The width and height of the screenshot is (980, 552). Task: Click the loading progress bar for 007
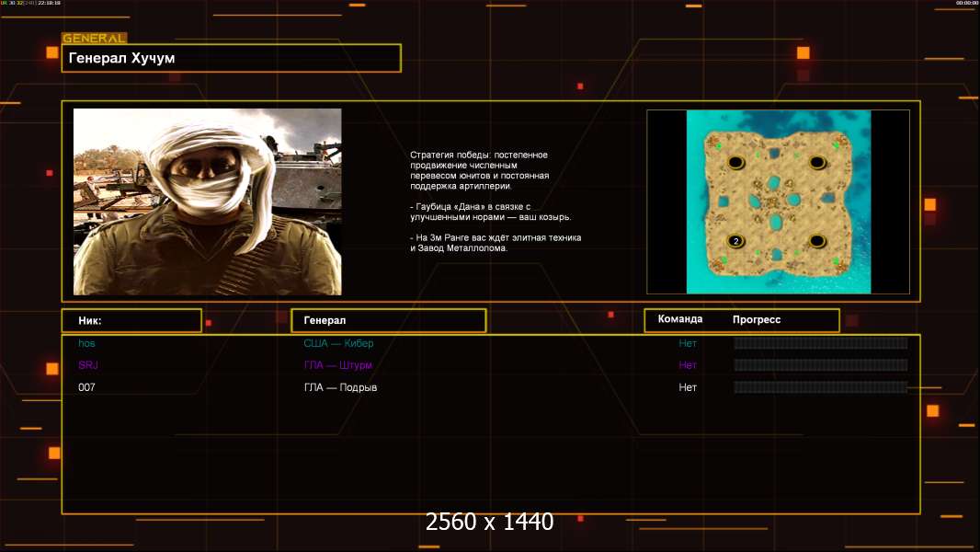click(x=820, y=387)
